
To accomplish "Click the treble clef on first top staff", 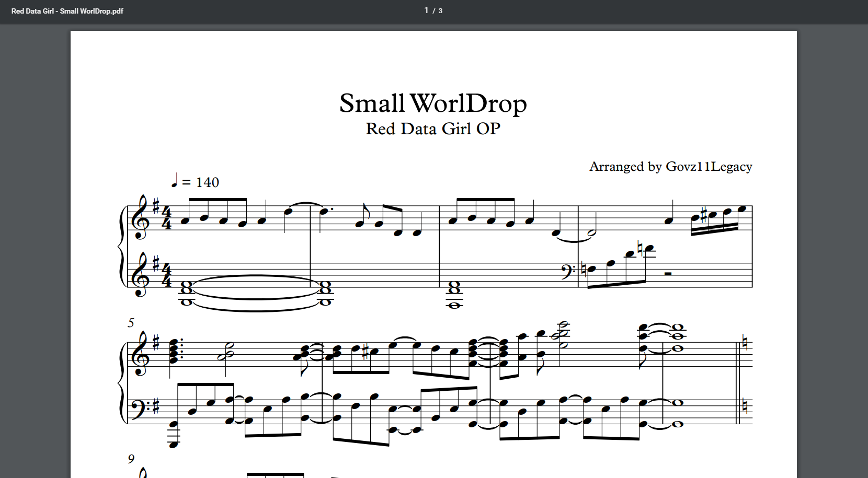I will coord(141,218).
